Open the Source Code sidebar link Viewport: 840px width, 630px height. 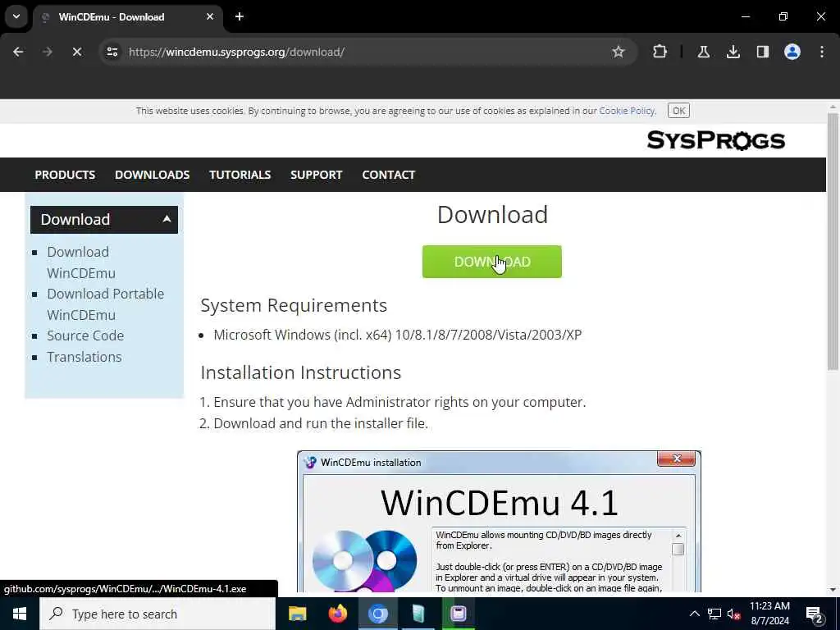(x=85, y=336)
